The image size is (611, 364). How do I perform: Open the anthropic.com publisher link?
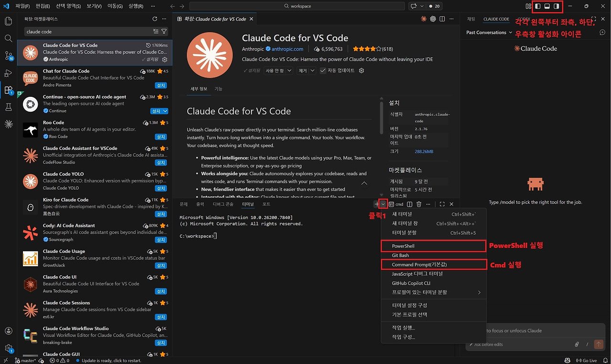pos(287,49)
